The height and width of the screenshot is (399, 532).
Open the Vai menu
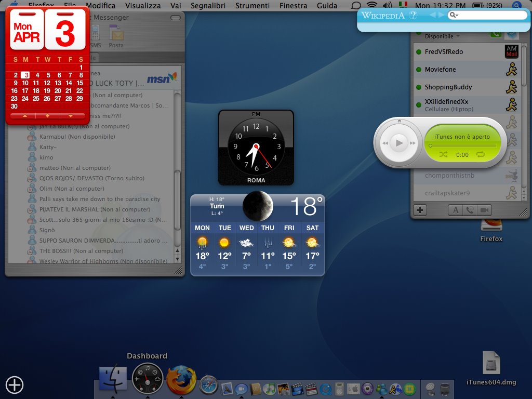(176, 5)
